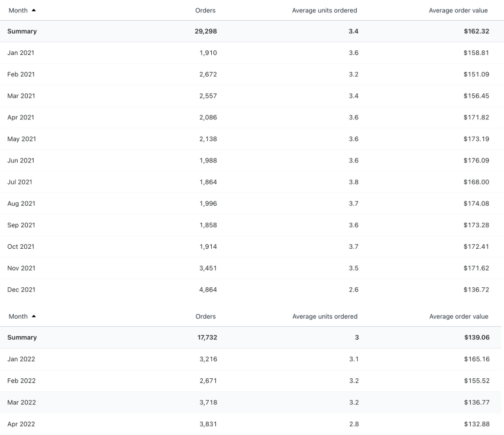
Task: Click the May 2021 order value $173.19
Action: 476,139
